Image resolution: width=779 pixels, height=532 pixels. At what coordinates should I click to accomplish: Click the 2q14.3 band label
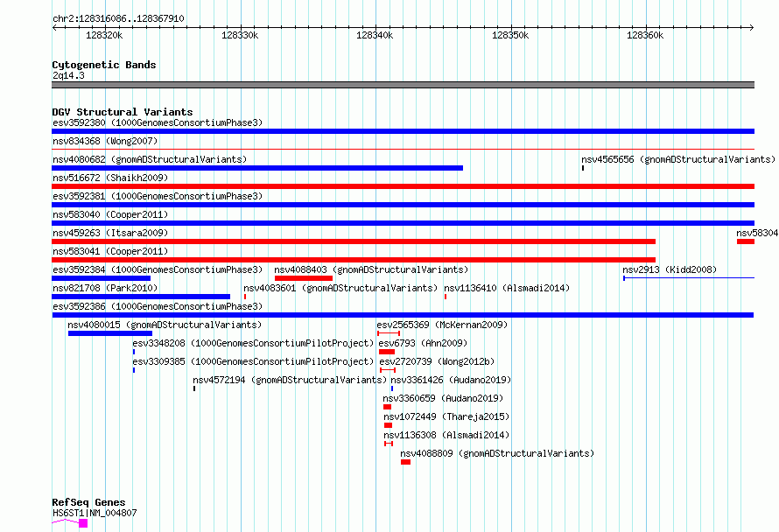[x=68, y=75]
